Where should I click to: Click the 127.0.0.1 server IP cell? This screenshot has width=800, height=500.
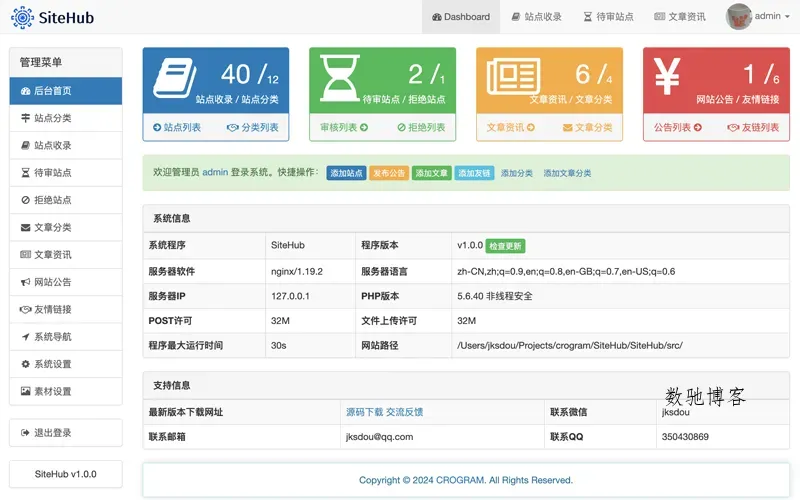point(310,296)
